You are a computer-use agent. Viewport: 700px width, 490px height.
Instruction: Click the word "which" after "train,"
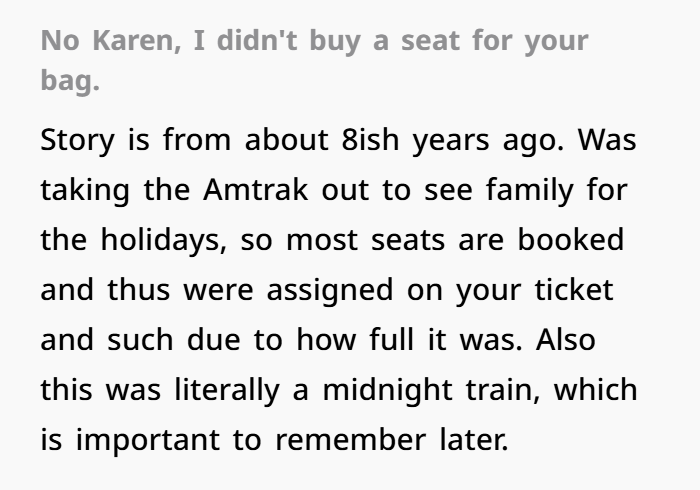596,390
